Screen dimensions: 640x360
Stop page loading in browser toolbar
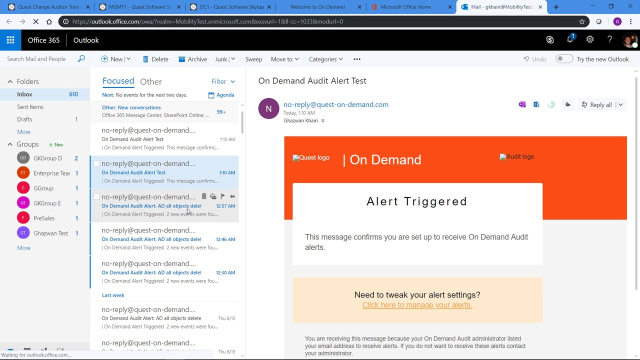click(36, 22)
